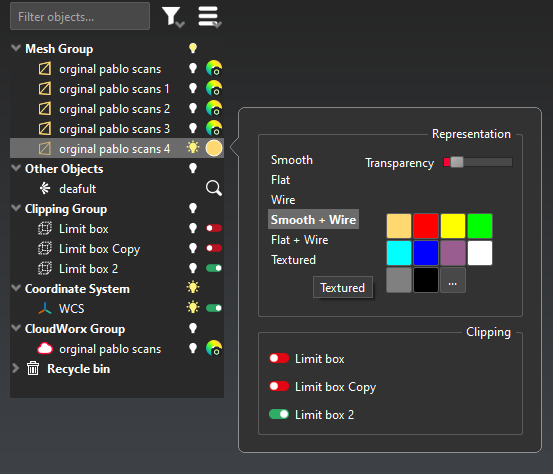Click mesh icon of orginal pablo scans 1
The height and width of the screenshot is (474, 553).
pos(45,89)
